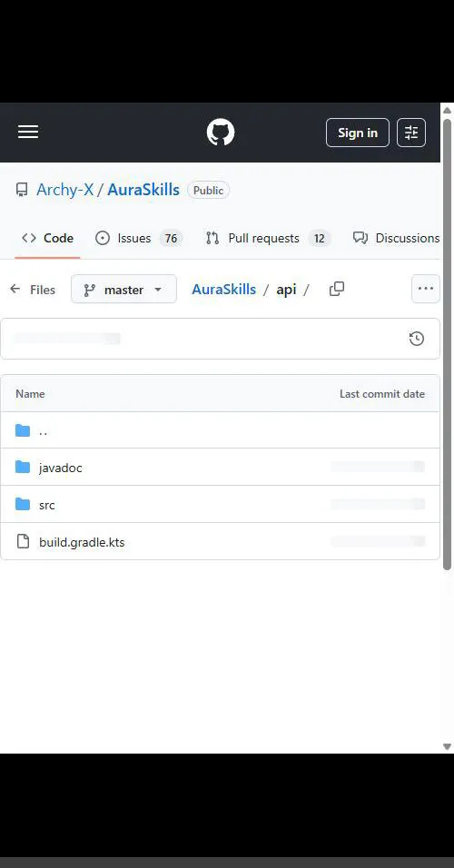Open the Archy-X owner profile link
The image size is (454, 868).
coord(64,190)
